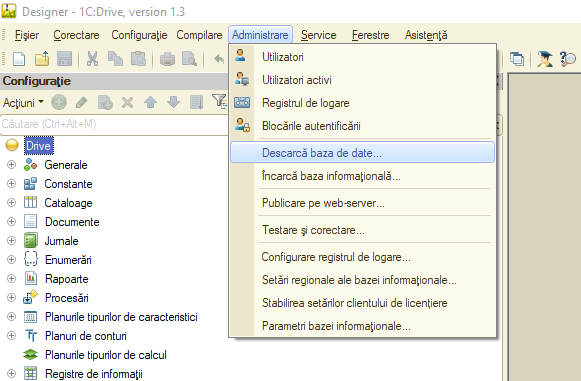Viewport: 581px width, 381px height.
Task: Open the Utilizatori activi menu entry
Action: 362,80
